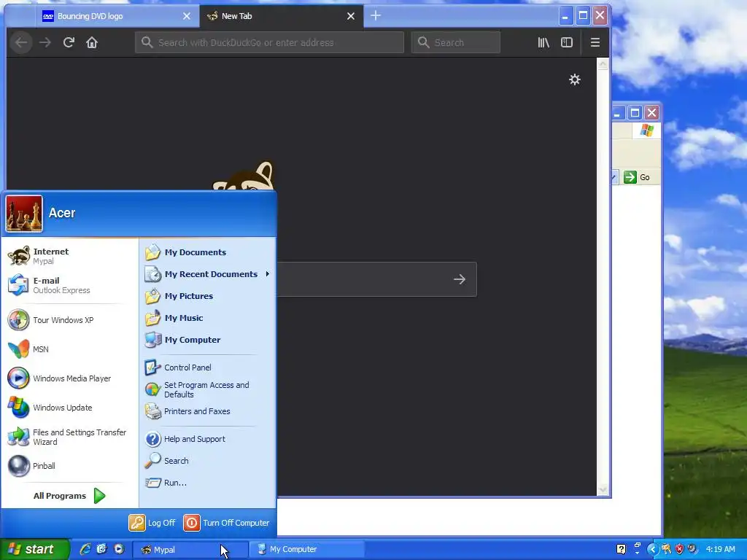This screenshot has width=747, height=560.
Task: Open address dropdown in My Computer window
Action: pos(614,177)
